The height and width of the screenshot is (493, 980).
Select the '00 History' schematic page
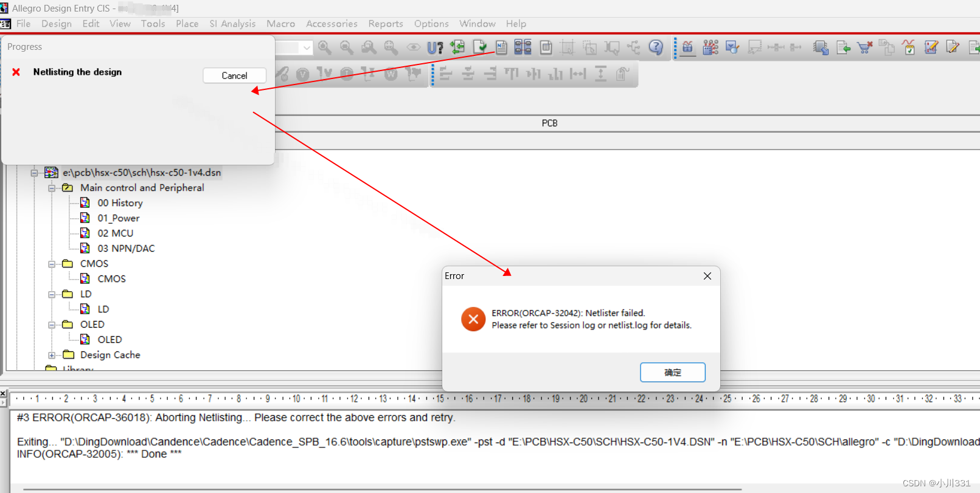(120, 203)
